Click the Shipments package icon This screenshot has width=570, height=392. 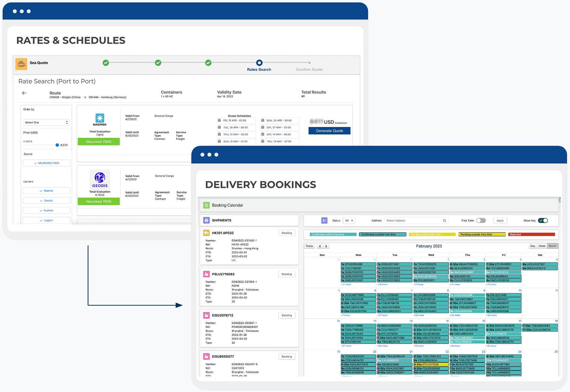[x=206, y=220]
